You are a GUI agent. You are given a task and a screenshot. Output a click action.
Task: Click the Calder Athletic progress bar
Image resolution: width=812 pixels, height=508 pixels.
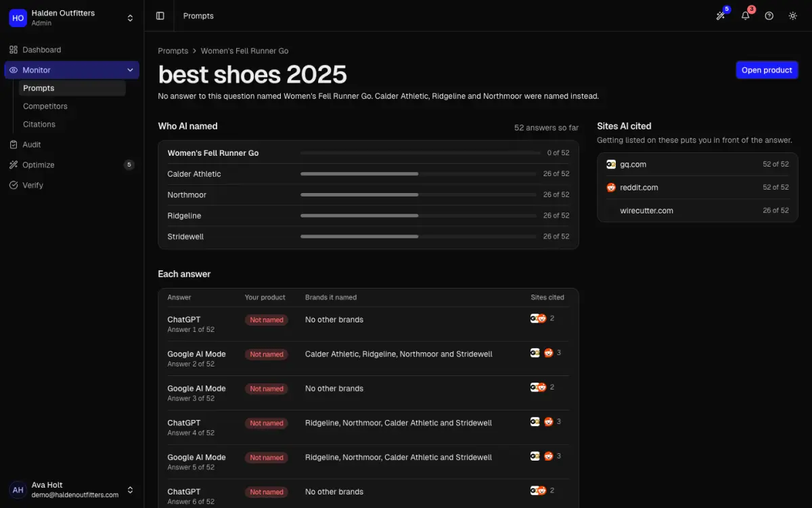(x=418, y=174)
